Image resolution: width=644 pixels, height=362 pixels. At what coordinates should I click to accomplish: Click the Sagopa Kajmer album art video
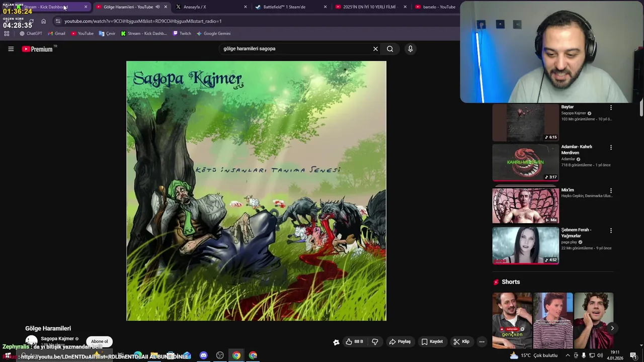tap(256, 191)
